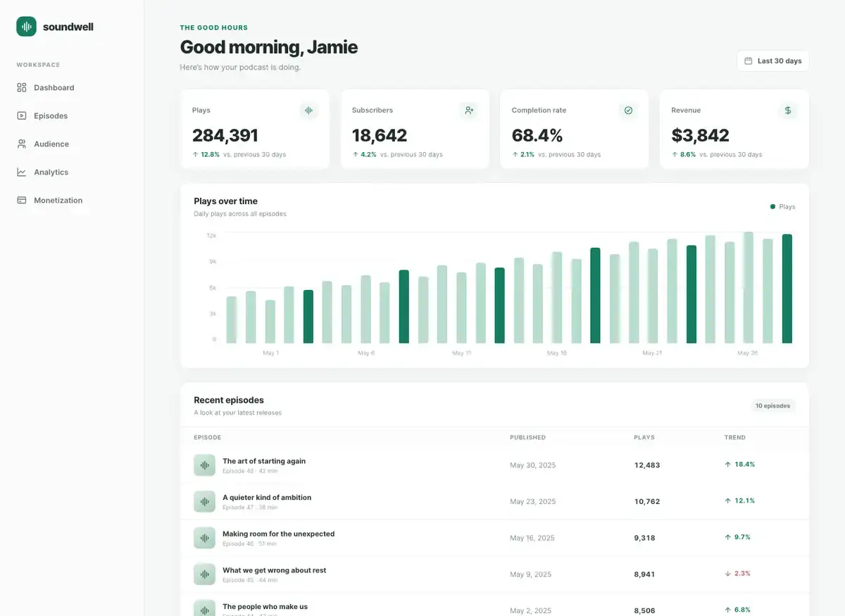Screen dimensions: 845x616
Task: Click the 8,941 plays cell
Action: 644,574
